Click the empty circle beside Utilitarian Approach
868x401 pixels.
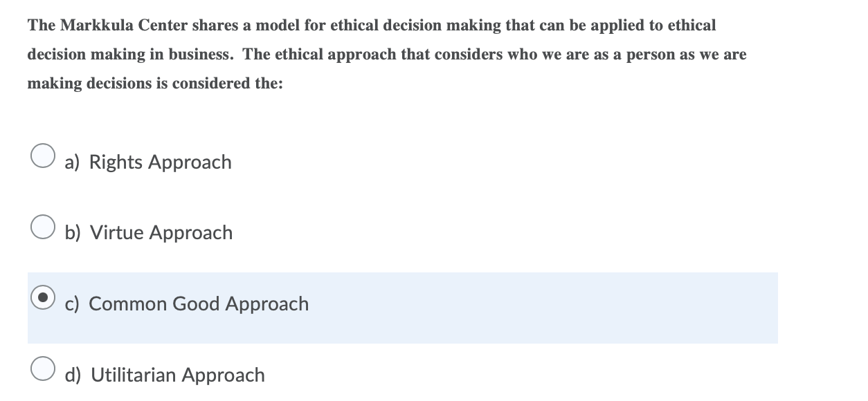pos(42,369)
